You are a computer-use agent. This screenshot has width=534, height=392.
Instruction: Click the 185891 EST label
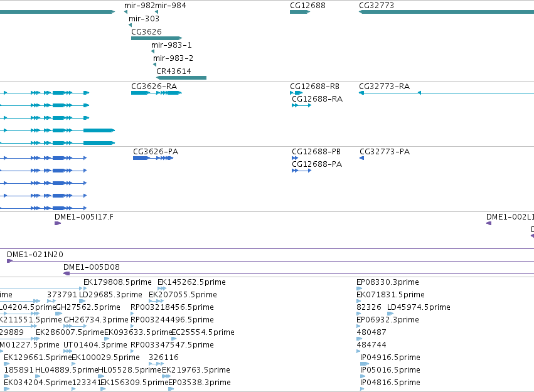19,370
